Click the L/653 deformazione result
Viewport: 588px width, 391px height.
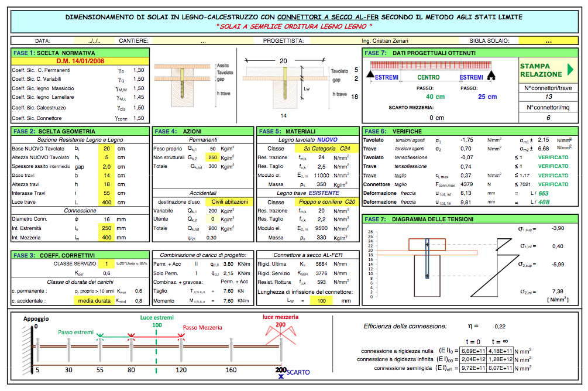539,193
